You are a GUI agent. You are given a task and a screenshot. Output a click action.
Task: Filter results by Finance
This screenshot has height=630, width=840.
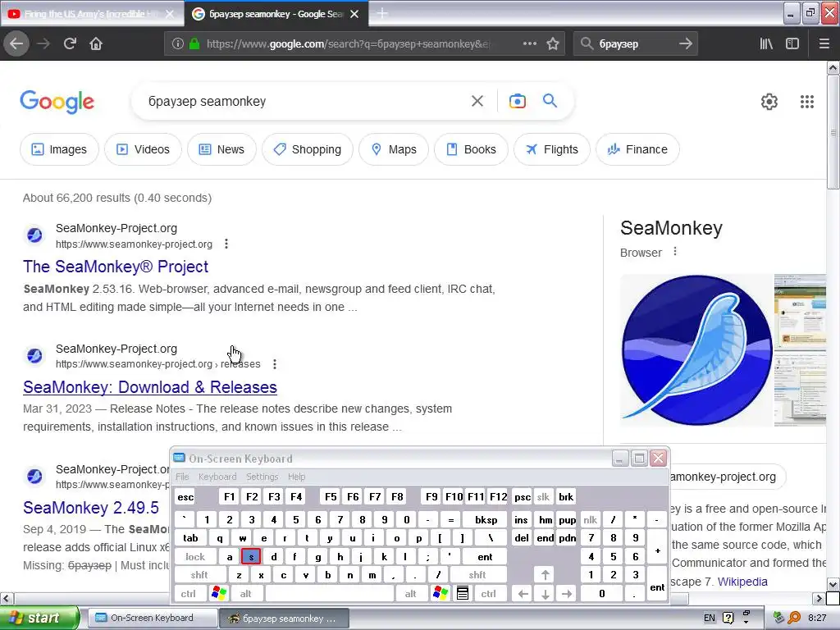point(637,149)
